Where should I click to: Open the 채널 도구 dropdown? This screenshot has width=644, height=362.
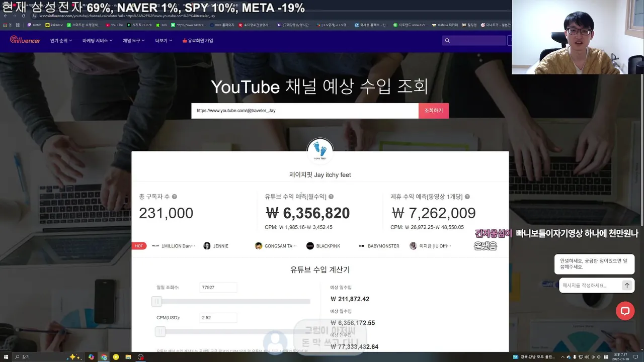(x=133, y=40)
